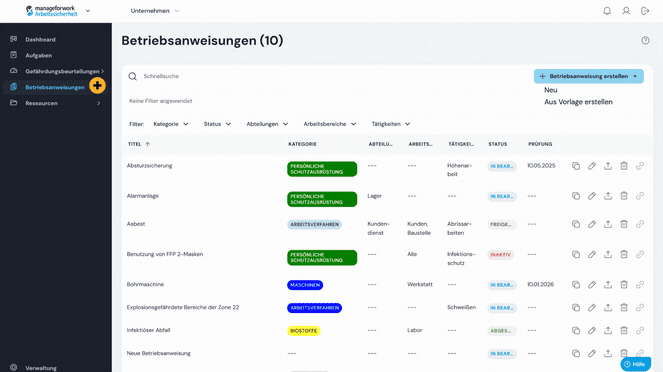
Task: Expand the Gefährdungsbeurteilungen sidebar chevron
Action: tap(102, 71)
